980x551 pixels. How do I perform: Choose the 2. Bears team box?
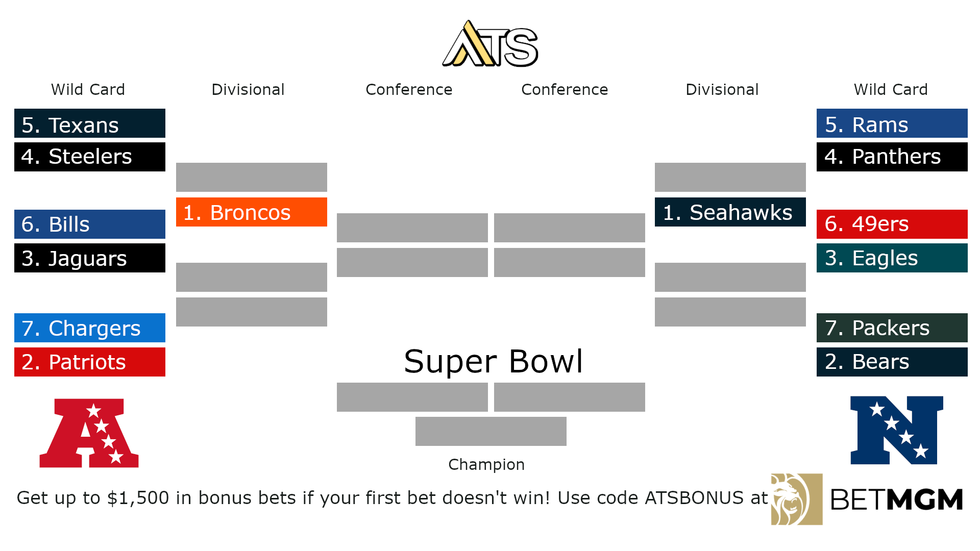(x=892, y=362)
